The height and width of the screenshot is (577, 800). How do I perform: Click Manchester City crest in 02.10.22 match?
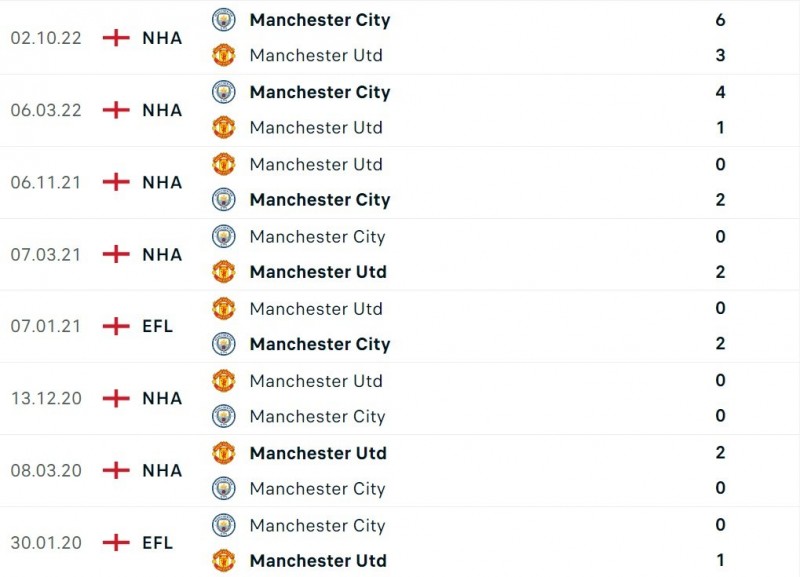223,20
